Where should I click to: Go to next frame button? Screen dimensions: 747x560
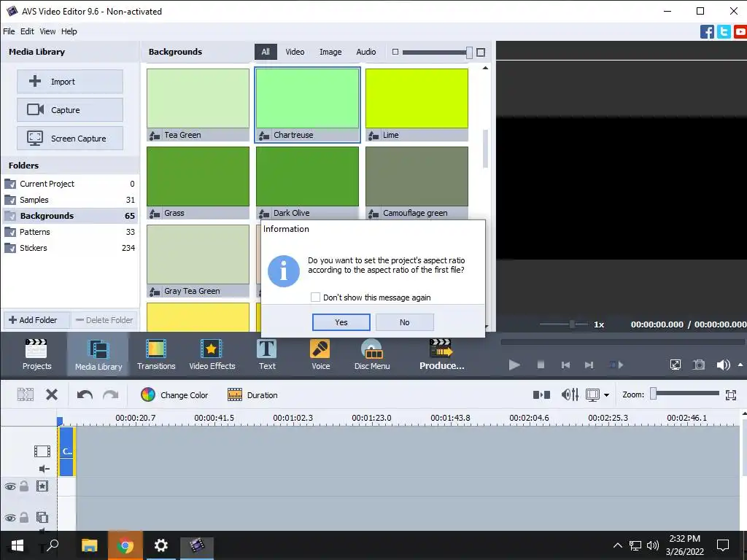pos(589,365)
